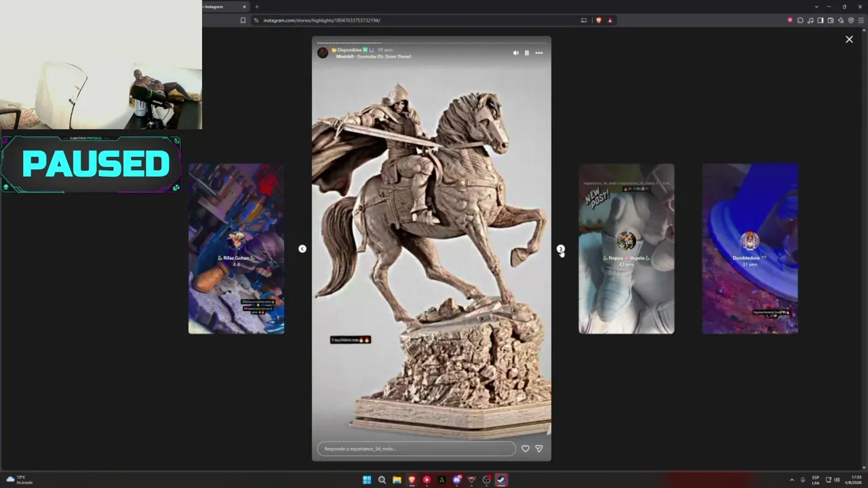Click the instagram.com address bar URL
Viewport: 868px width, 488px height.
pos(321,20)
